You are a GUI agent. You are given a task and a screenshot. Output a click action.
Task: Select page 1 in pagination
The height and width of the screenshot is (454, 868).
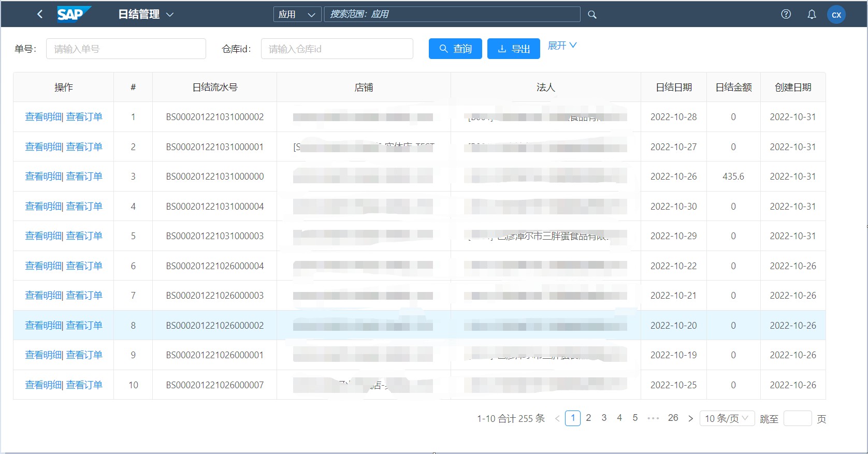point(573,418)
